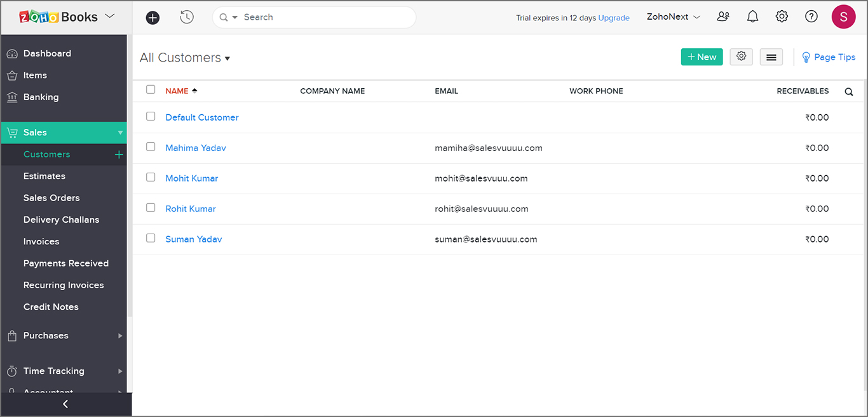Click the search icon in table header
This screenshot has width=868, height=417.
click(x=849, y=91)
